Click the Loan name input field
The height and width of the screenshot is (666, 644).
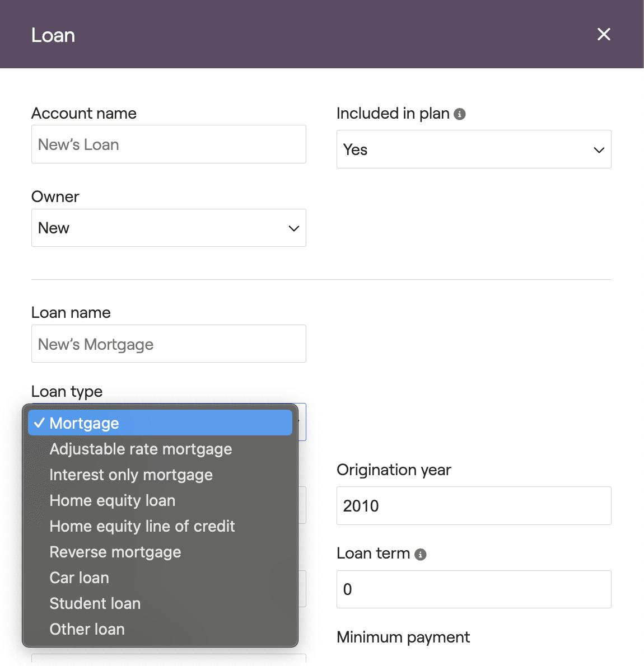169,344
